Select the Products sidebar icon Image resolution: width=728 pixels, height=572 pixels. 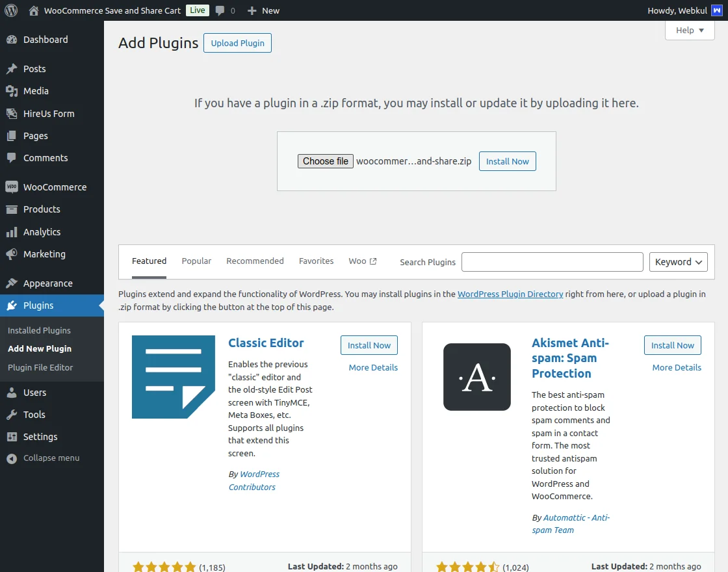(x=12, y=209)
